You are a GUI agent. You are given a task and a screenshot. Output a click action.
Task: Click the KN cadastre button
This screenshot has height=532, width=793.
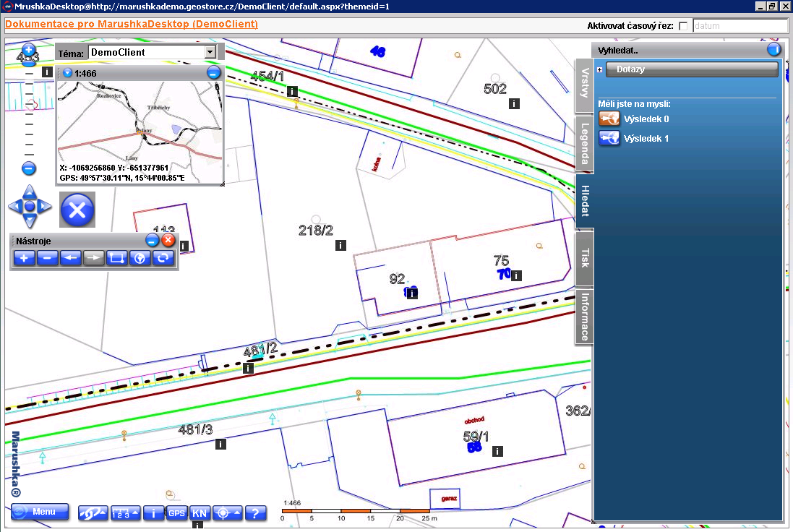200,513
